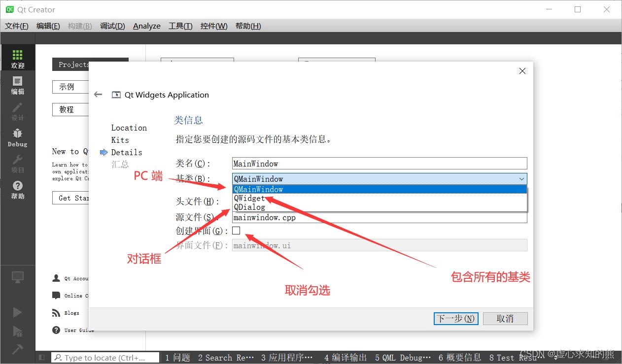Screen dimensions: 622x364
Task: Choose QDialog as the base class
Action: pos(380,207)
